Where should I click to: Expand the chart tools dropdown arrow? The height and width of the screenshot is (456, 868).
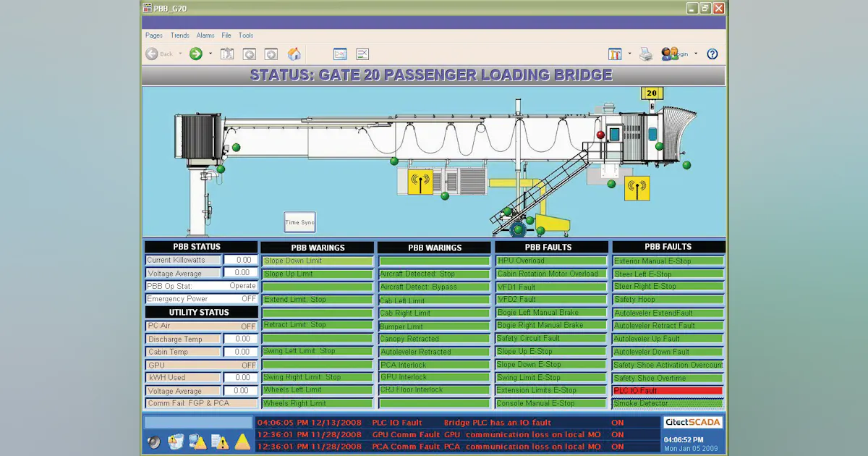[x=629, y=54]
